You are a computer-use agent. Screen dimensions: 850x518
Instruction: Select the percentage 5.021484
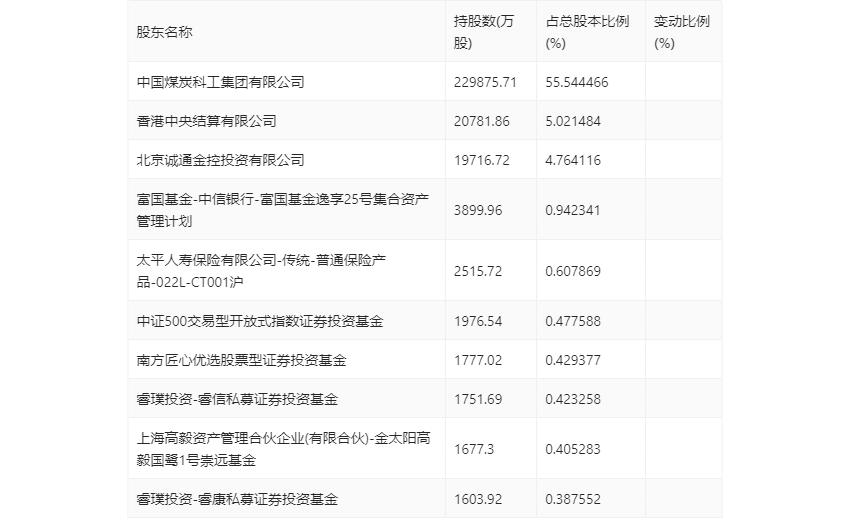click(x=573, y=121)
